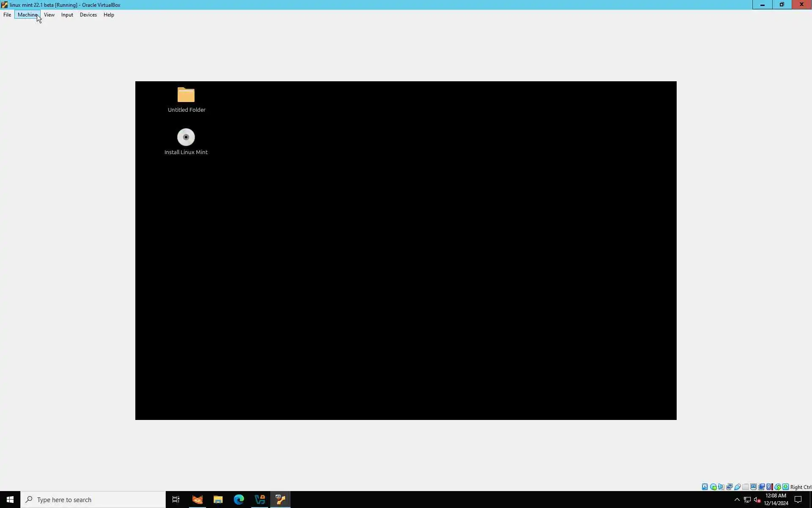Click the hard disk activity status icon
The image size is (812, 508).
pos(705,487)
